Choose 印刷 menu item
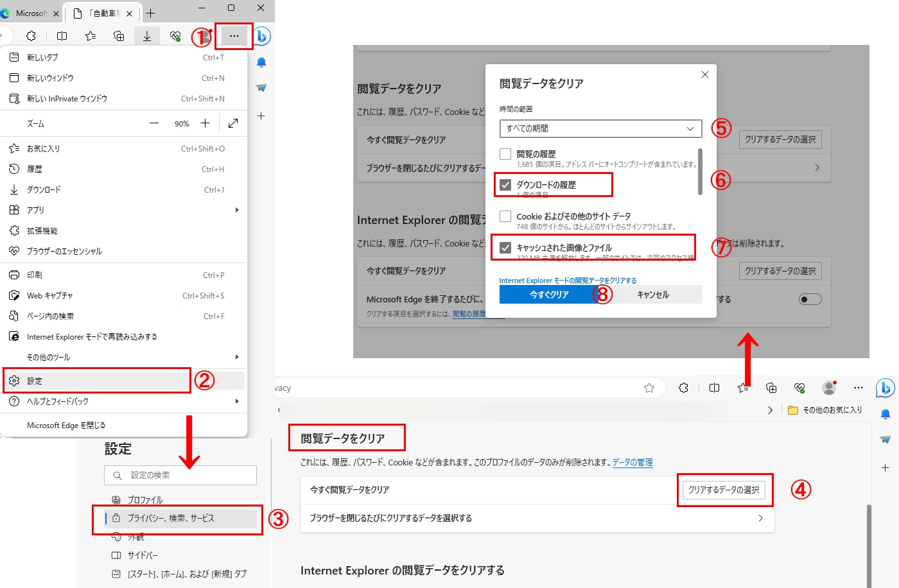This screenshot has width=899, height=588. (x=124, y=275)
